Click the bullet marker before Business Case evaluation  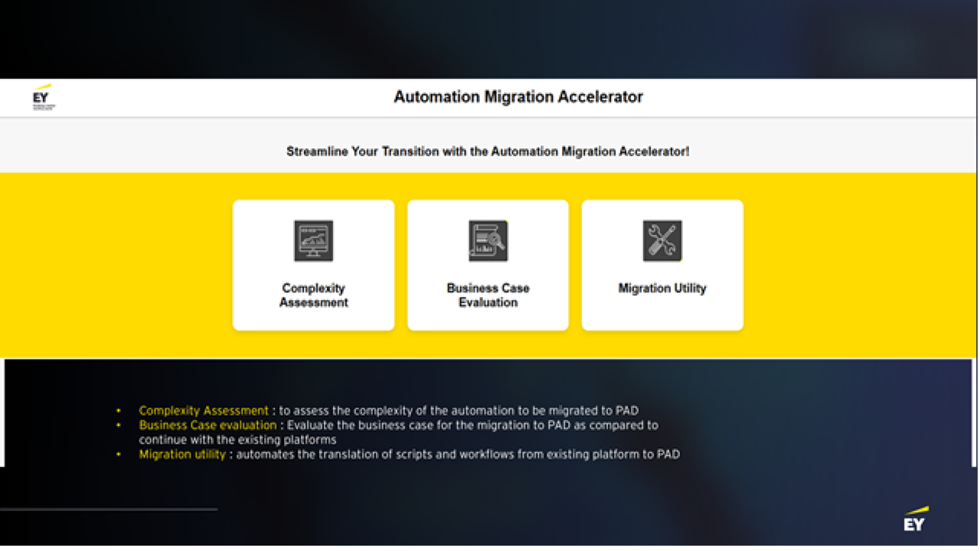coord(119,425)
